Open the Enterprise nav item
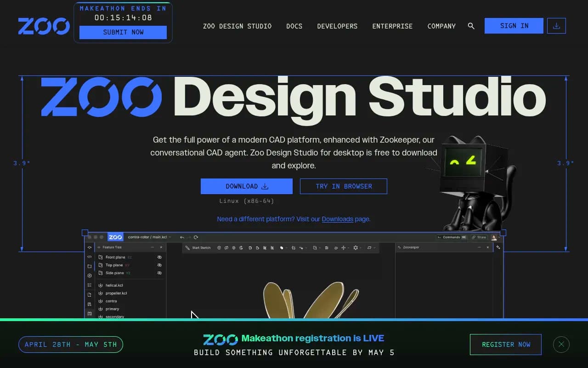The image size is (588, 368). 392,26
